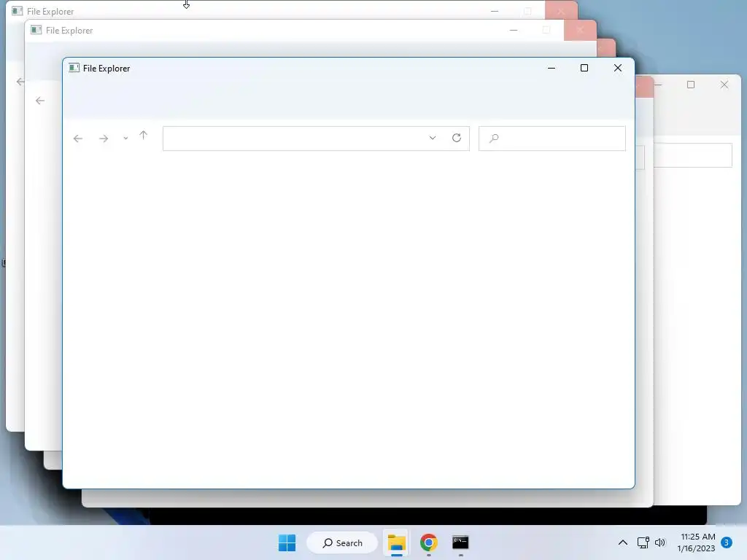747x560 pixels.
Task: Close the front File Explorer window
Action: coord(618,68)
